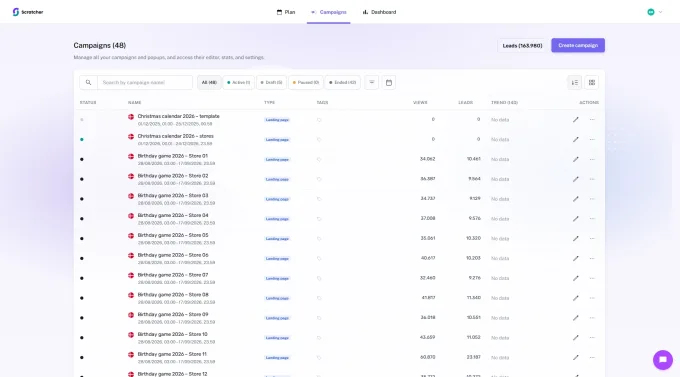680x377 pixels.
Task: Open the user account dropdown
Action: (x=655, y=12)
